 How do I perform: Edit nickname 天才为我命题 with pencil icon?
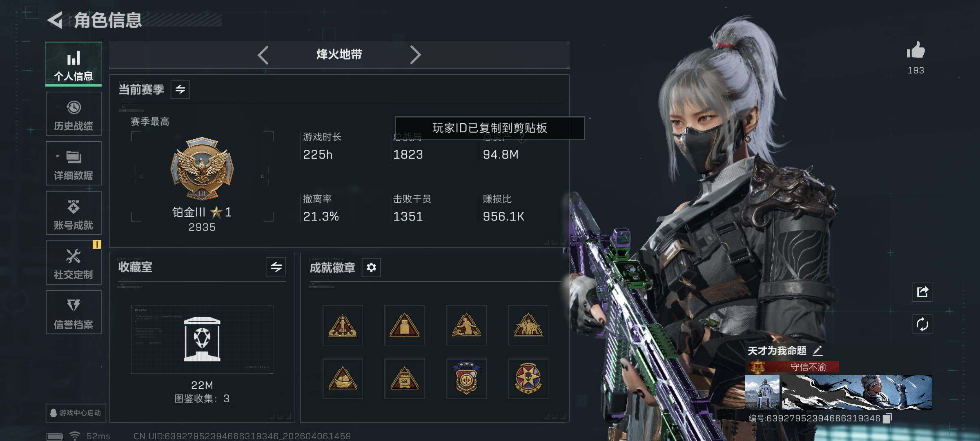coord(817,351)
